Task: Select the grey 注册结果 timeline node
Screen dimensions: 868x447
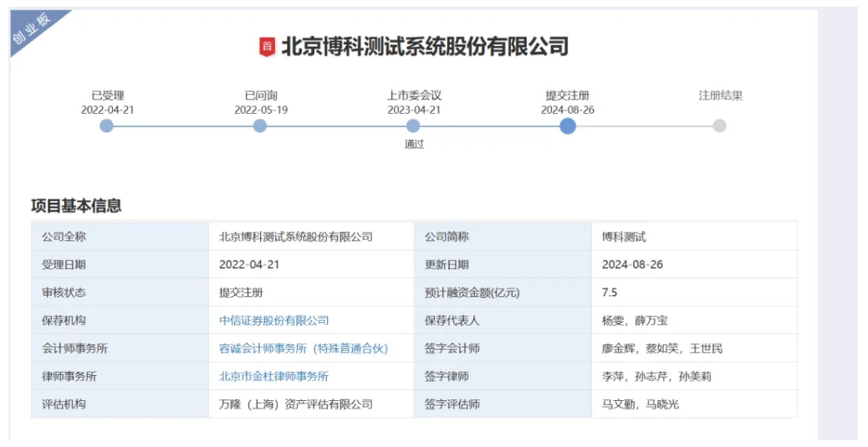Action: (x=720, y=126)
